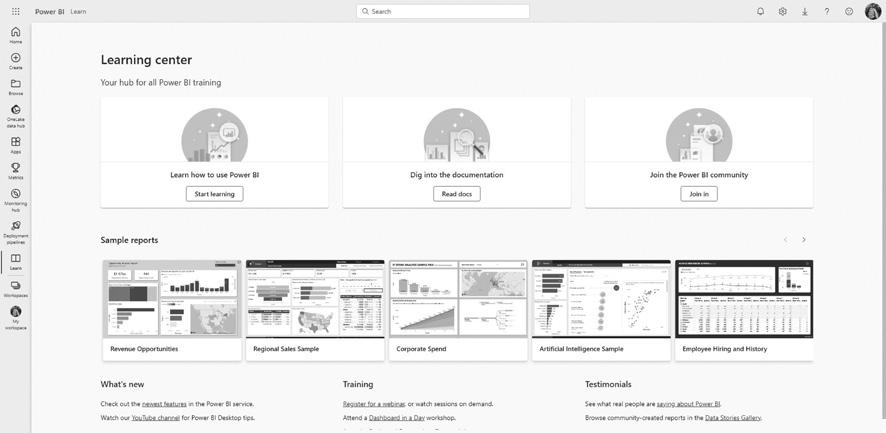Open the newest features link
886x433 pixels.
click(164, 404)
